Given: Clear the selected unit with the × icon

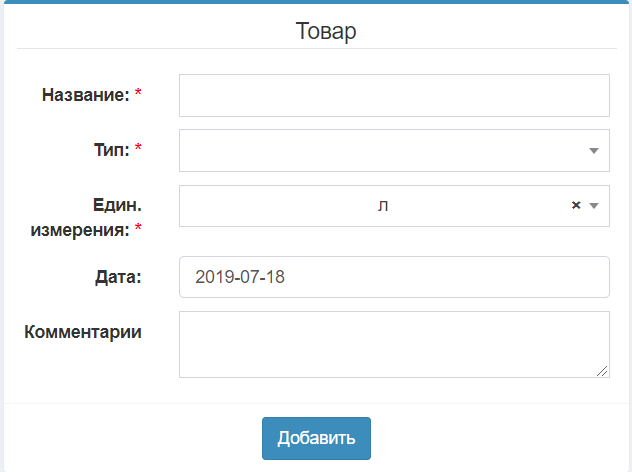Looking at the screenshot, I should tap(576, 205).
